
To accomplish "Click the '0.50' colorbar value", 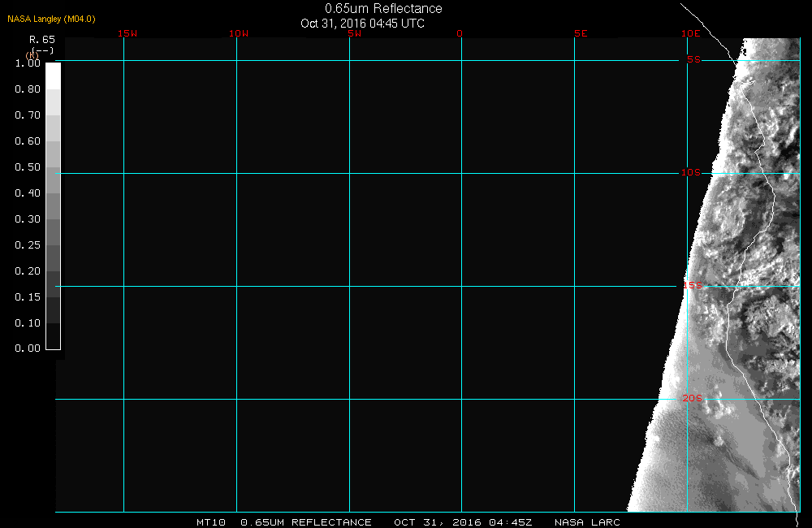I will pyautogui.click(x=28, y=167).
